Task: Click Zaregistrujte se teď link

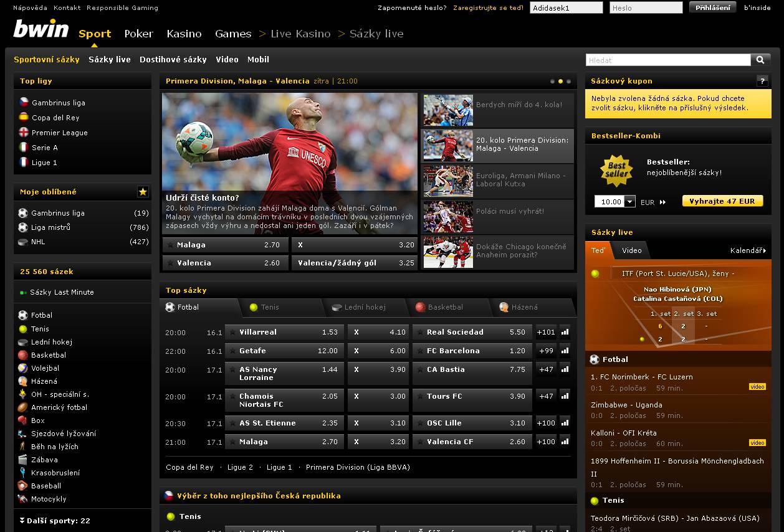Action: click(488, 8)
